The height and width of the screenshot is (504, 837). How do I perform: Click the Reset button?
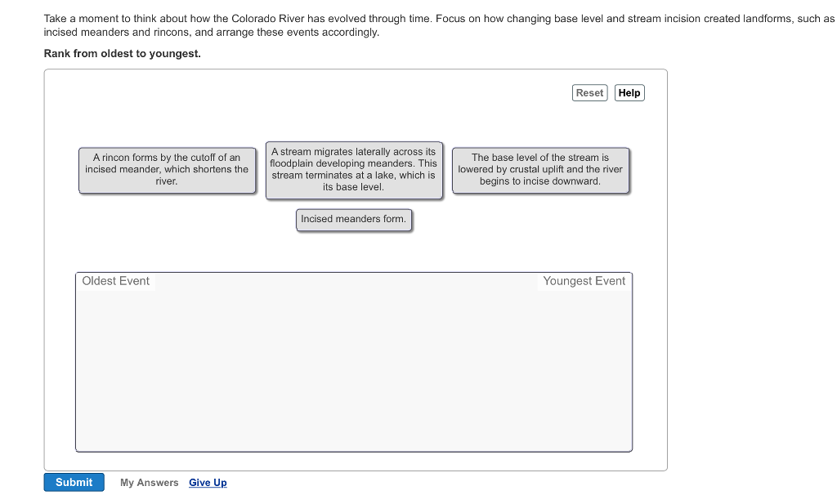coord(589,93)
